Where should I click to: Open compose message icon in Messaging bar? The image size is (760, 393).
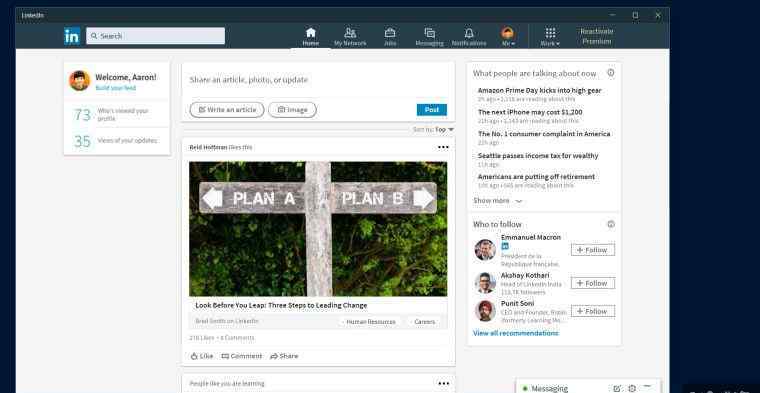(x=617, y=388)
